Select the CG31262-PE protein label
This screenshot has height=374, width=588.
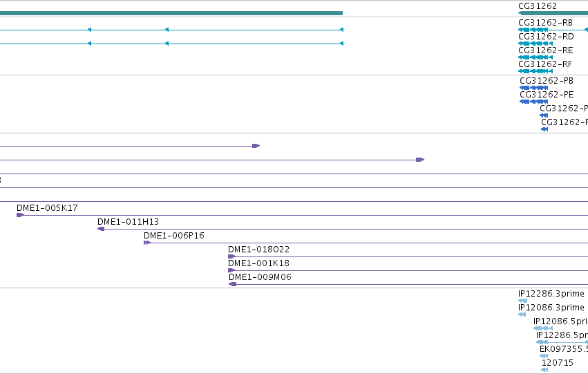click(x=547, y=95)
